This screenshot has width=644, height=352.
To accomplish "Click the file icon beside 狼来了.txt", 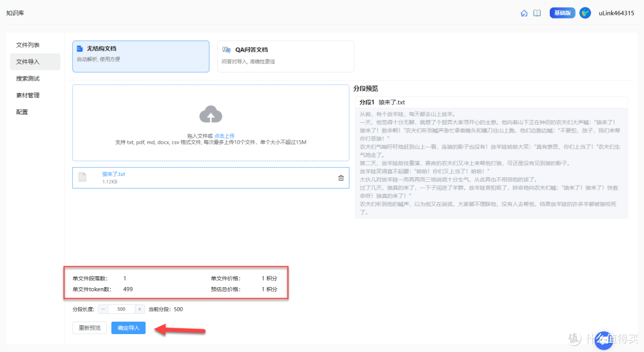I will [82, 177].
